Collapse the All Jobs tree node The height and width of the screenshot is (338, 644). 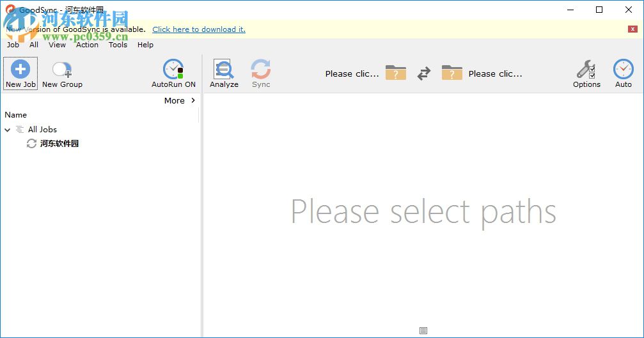(x=8, y=130)
